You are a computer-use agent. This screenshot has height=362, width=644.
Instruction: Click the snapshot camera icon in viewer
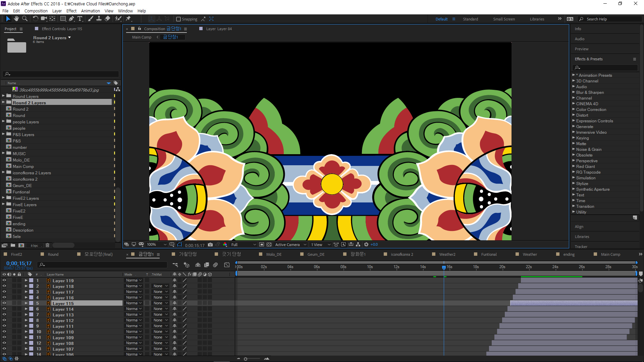click(x=210, y=245)
